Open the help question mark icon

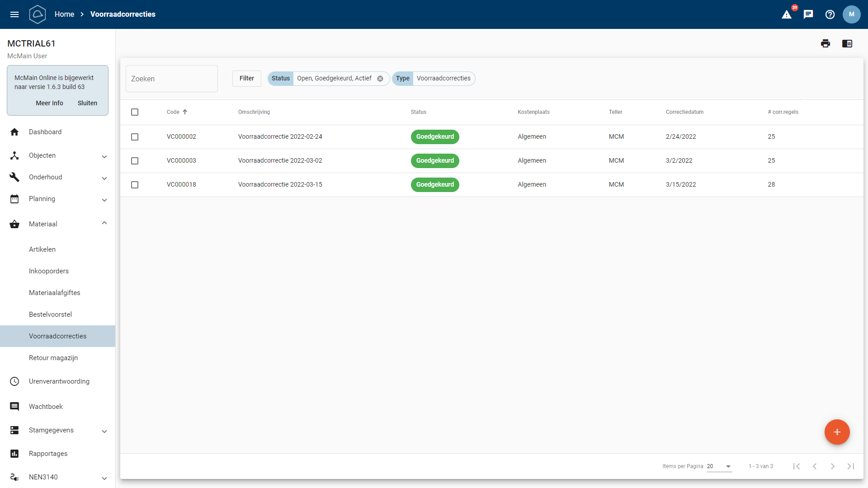tap(830, 14)
